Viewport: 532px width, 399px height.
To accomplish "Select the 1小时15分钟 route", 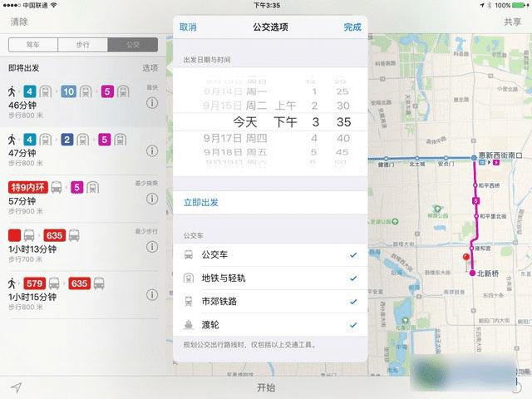I will tap(83, 295).
